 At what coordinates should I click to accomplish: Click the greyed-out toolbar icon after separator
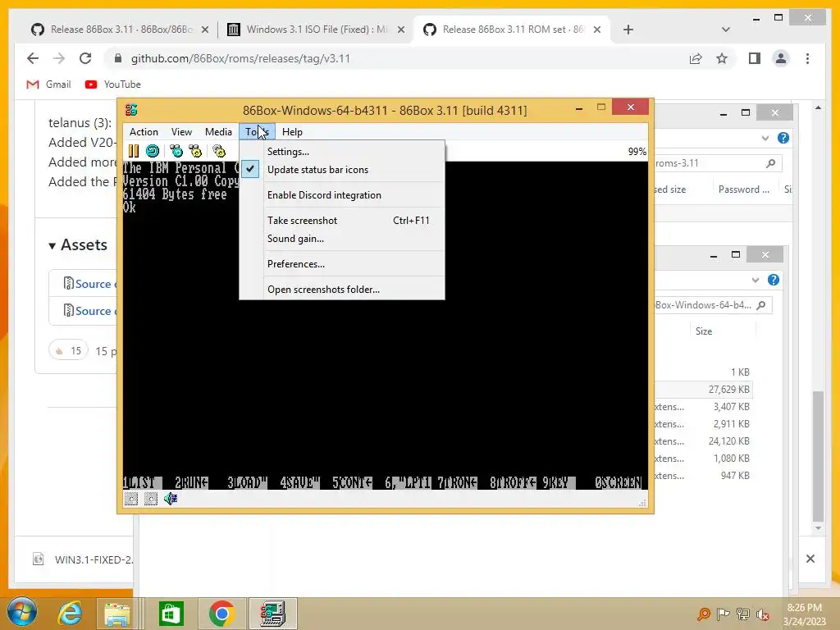coord(219,151)
